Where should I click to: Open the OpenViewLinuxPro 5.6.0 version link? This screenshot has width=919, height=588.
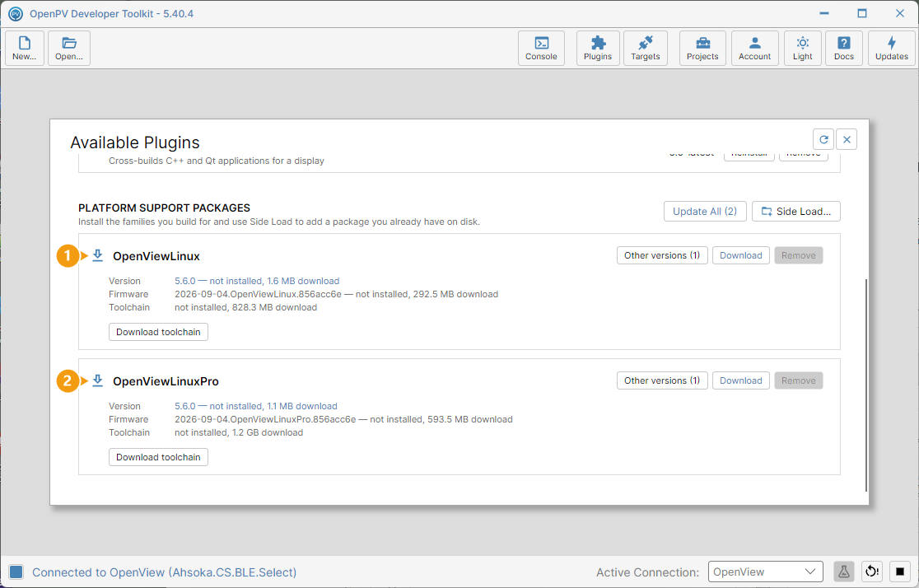[256, 406]
